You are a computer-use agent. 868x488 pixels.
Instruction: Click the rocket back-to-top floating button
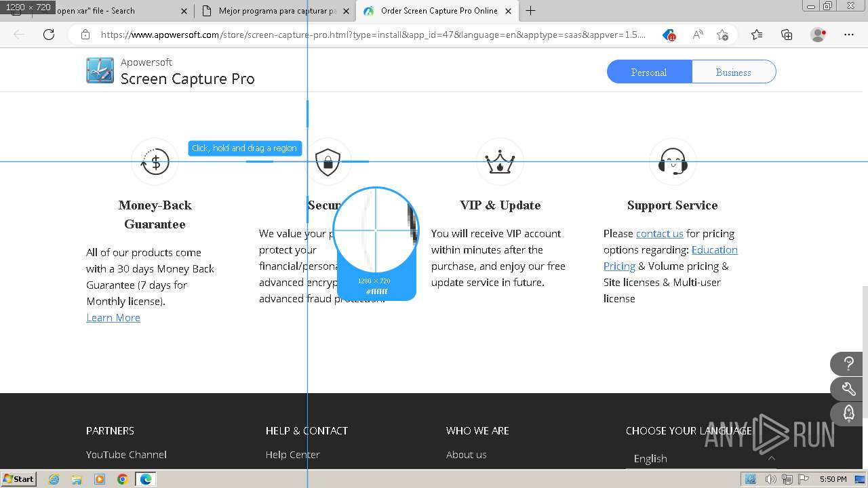pyautogui.click(x=848, y=413)
